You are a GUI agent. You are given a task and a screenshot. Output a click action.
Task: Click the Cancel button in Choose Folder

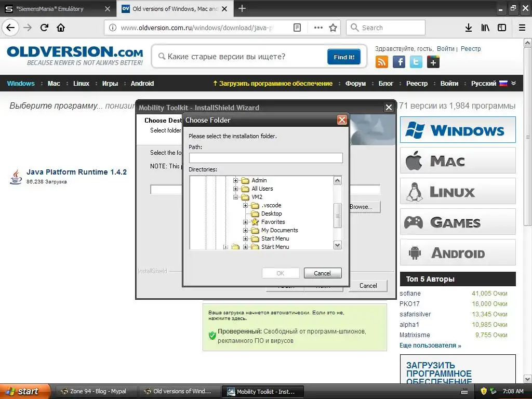[322, 273]
